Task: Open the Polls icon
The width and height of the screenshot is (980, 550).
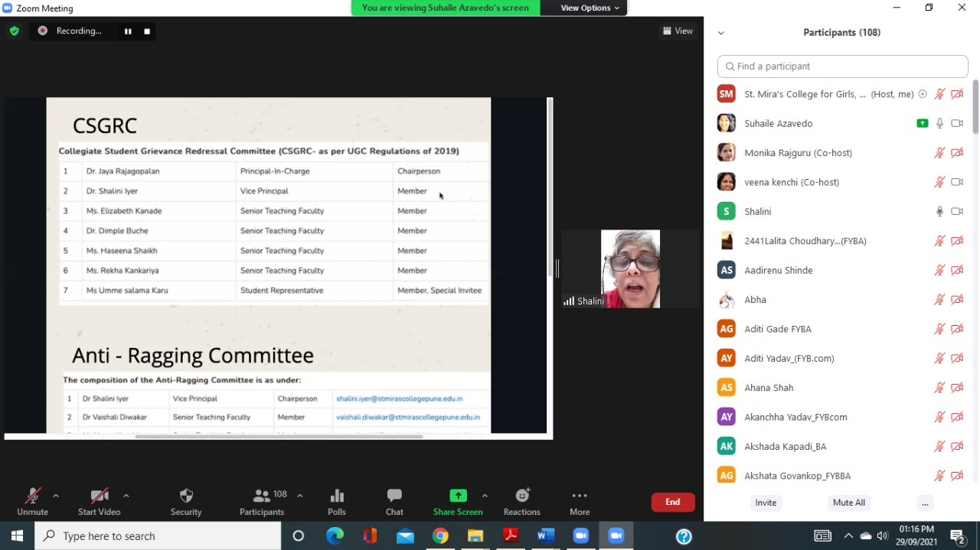Action: [337, 496]
